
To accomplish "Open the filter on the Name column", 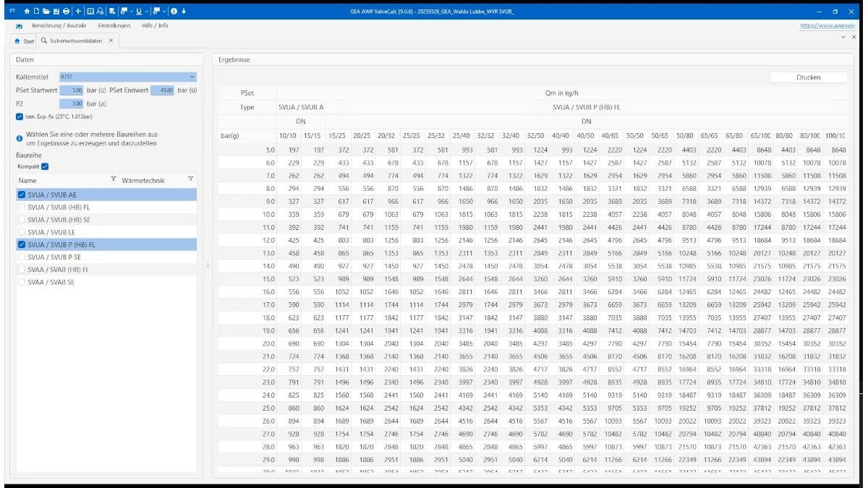I will [114, 179].
